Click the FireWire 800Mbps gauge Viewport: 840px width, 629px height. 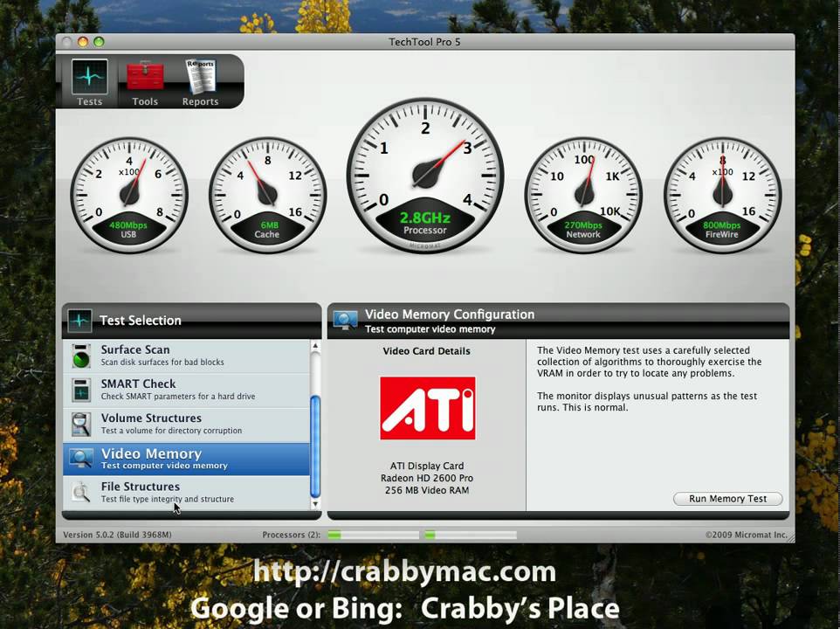click(x=722, y=195)
